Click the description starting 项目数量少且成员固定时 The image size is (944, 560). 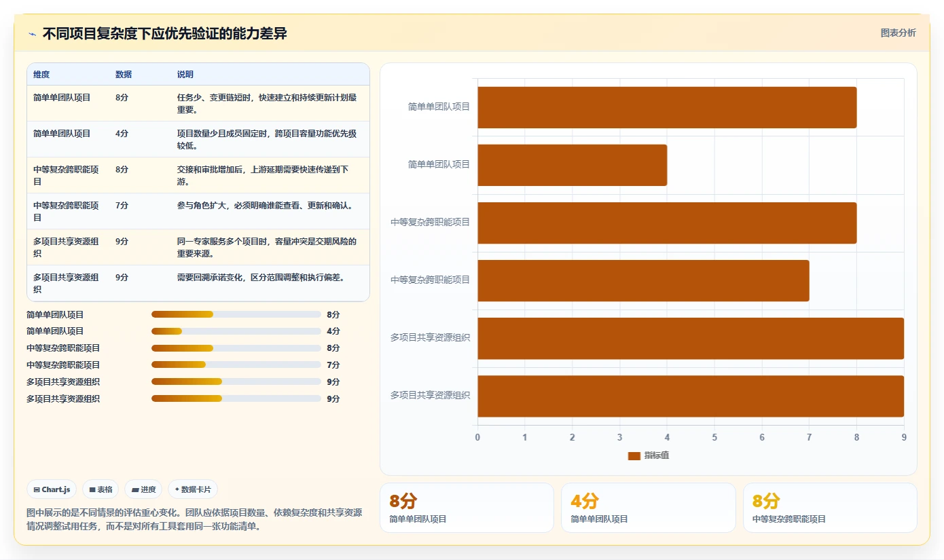click(x=267, y=139)
